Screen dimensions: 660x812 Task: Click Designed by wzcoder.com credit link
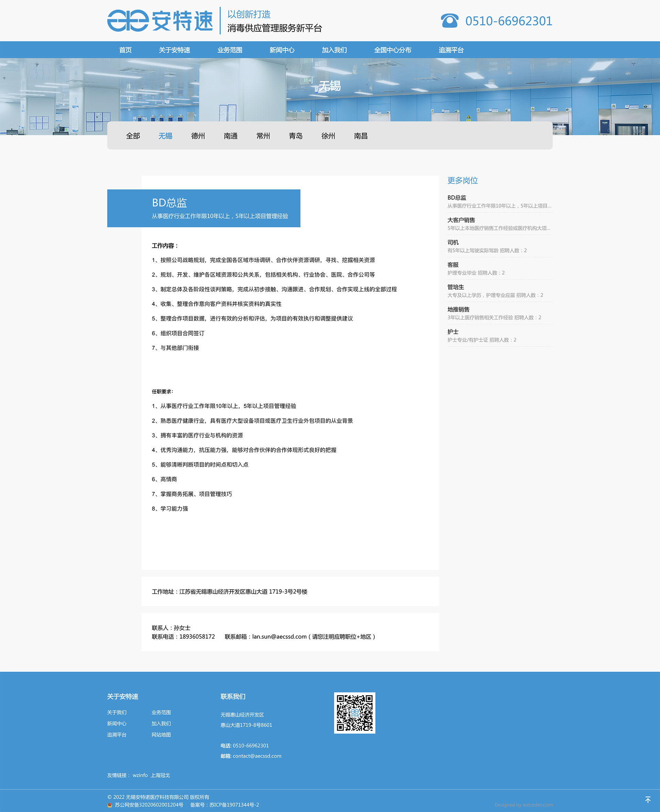tap(523, 805)
